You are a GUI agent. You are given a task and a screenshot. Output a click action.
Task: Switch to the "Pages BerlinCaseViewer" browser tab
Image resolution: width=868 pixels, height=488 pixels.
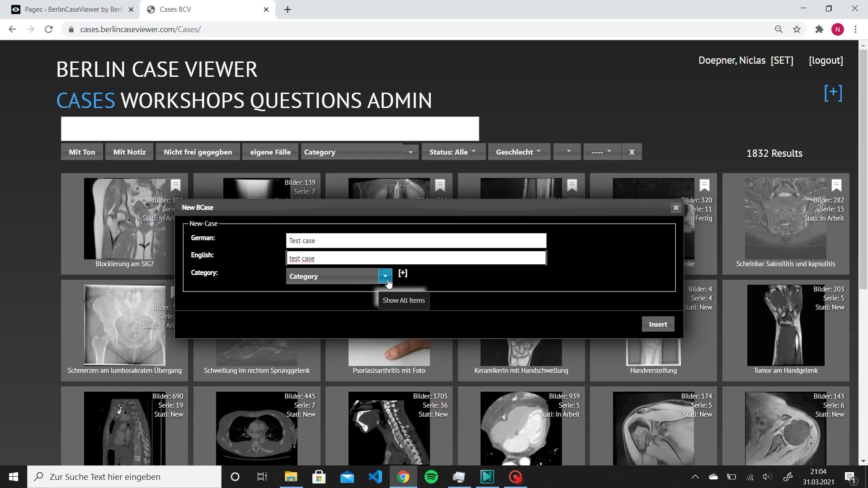tap(70, 9)
